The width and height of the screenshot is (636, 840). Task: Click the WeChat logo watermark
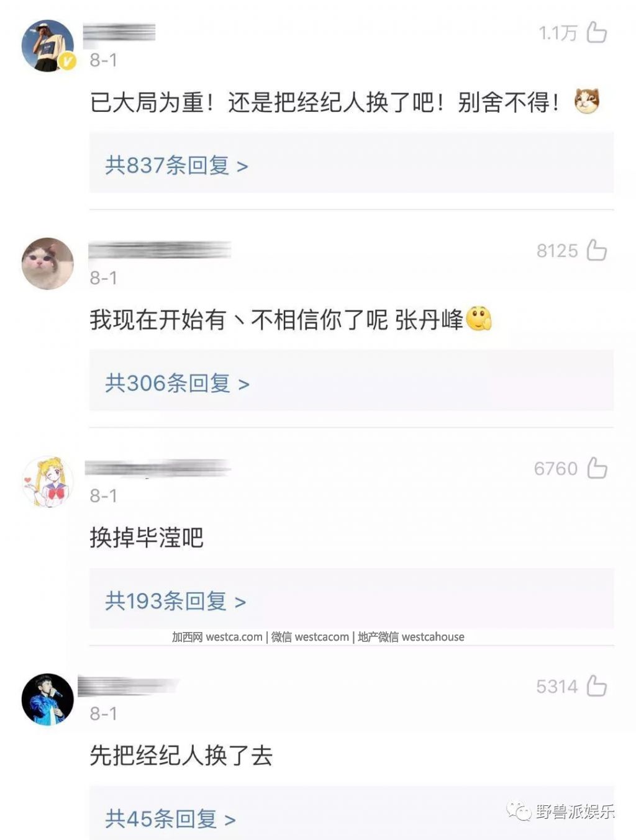[519, 811]
